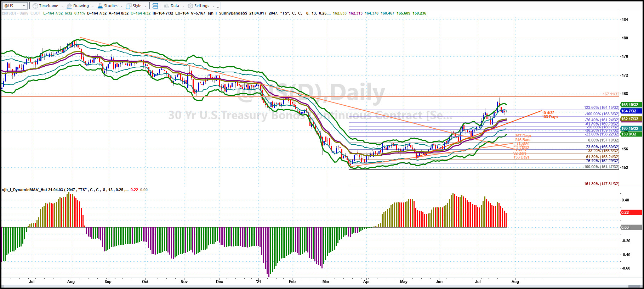Click the symbol linking icon in the toolbar

155,6
